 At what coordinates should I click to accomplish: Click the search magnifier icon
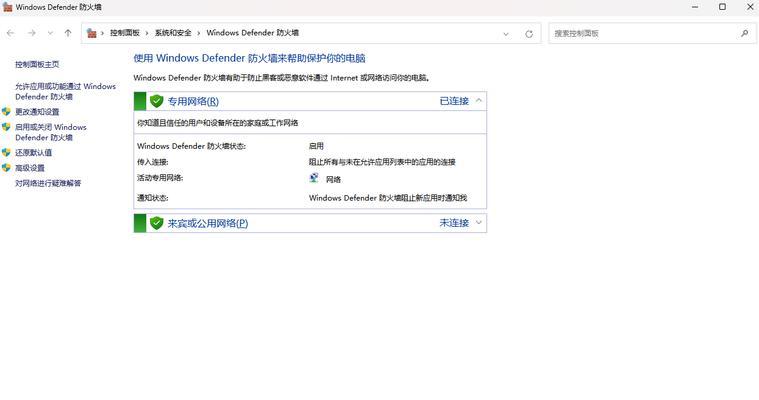tap(744, 33)
